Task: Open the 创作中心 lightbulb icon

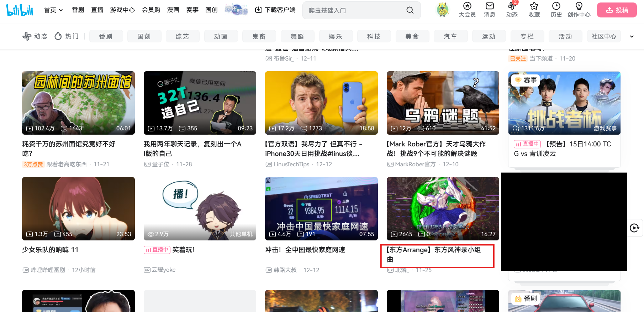Action: (x=579, y=6)
